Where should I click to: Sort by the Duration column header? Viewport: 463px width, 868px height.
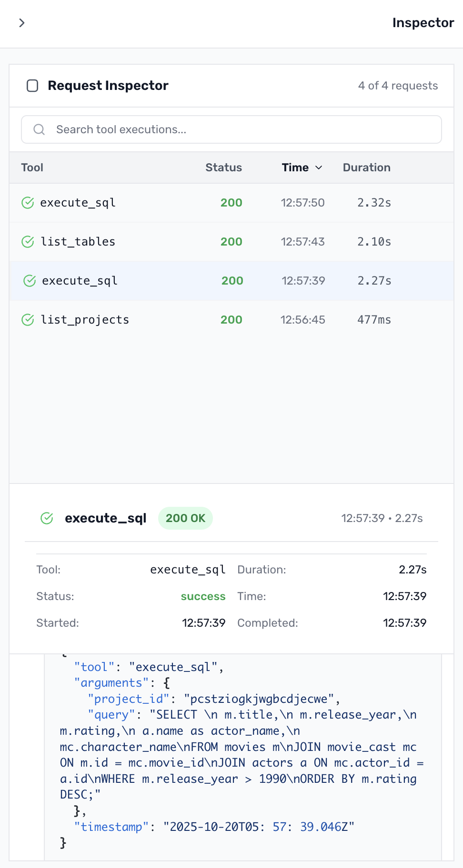(x=366, y=168)
